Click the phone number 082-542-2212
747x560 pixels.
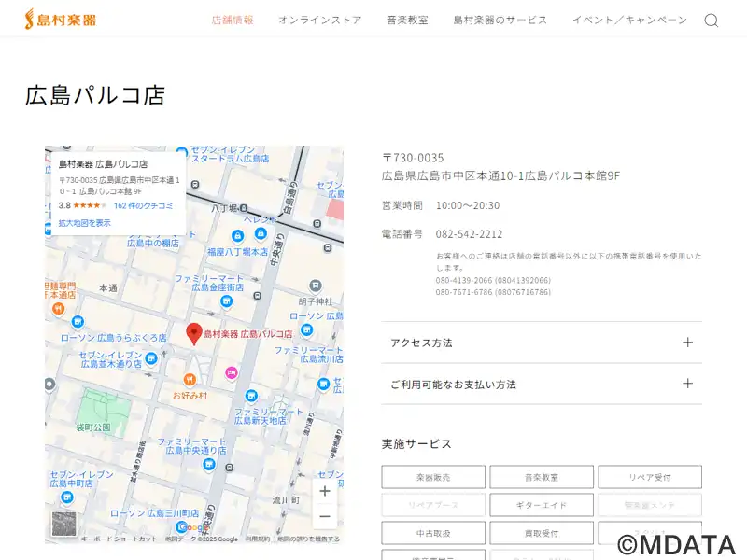pos(469,234)
